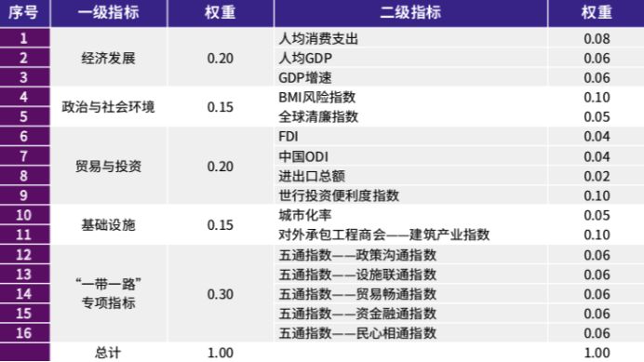Viewport: 644px width, 362px height.
Task: Click 五通指数——民心相通指数
Action: 357,333
